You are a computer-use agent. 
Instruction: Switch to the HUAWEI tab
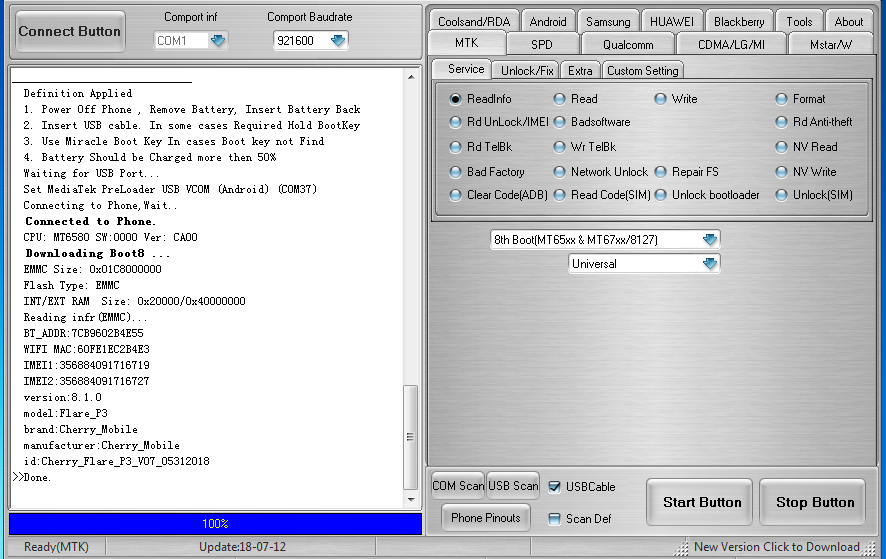pyautogui.click(x=672, y=21)
